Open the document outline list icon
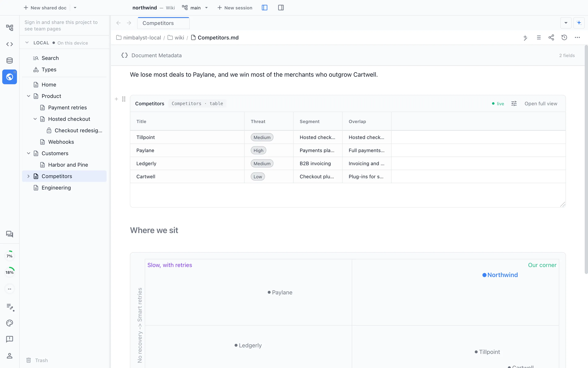 point(539,37)
